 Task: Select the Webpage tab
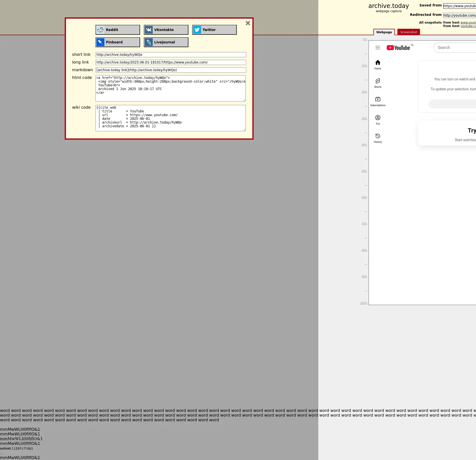click(384, 32)
